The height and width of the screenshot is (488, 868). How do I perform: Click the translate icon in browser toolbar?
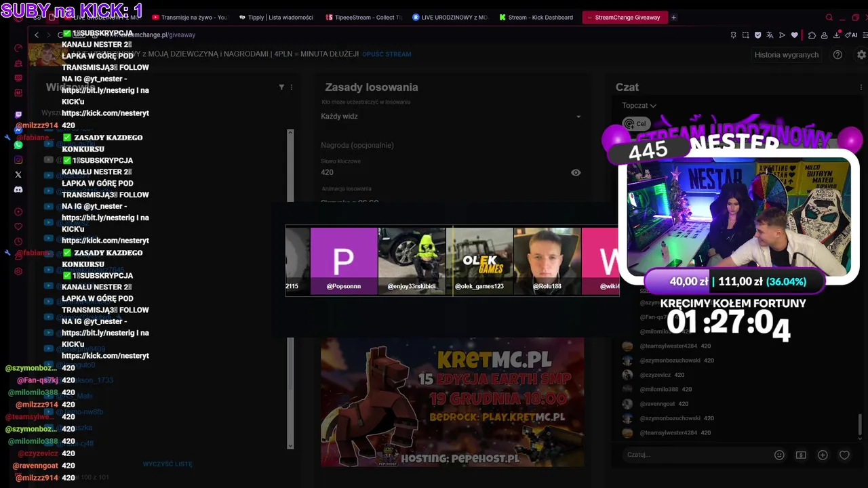click(x=770, y=35)
